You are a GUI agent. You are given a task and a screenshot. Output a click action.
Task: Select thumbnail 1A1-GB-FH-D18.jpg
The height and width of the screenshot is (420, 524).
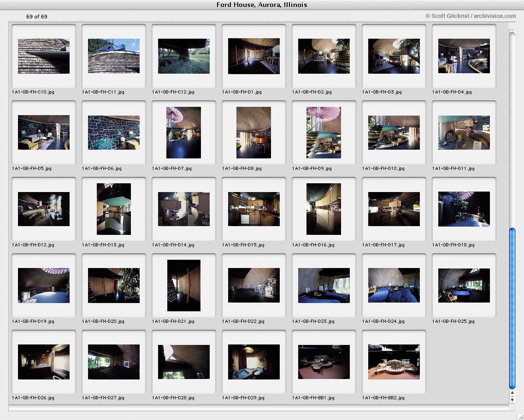point(464,209)
